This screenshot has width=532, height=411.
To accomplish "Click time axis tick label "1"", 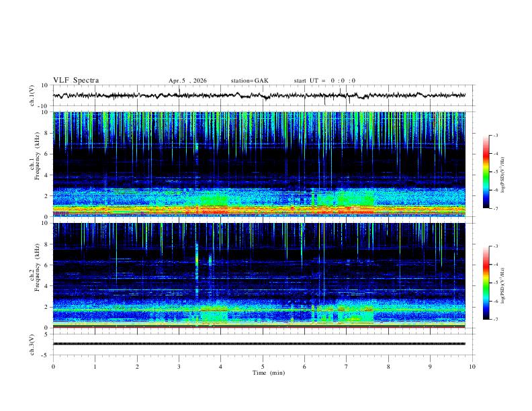I will point(95,367).
